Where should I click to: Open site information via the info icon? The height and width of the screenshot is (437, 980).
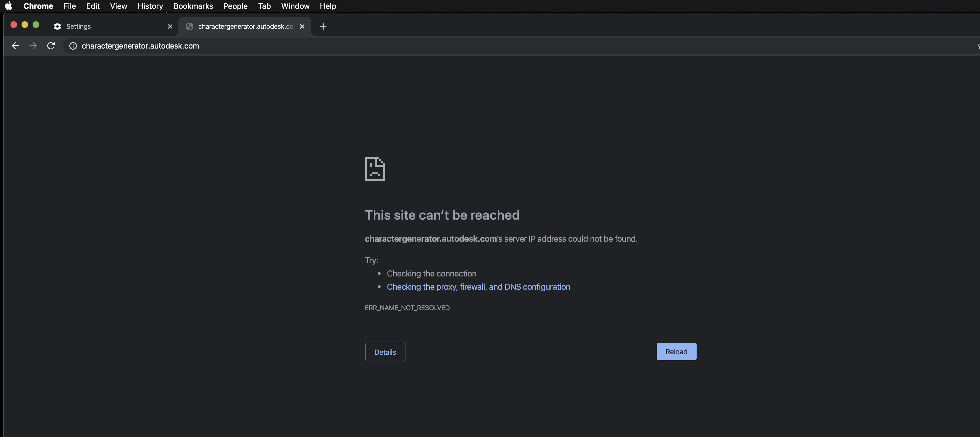[73, 46]
